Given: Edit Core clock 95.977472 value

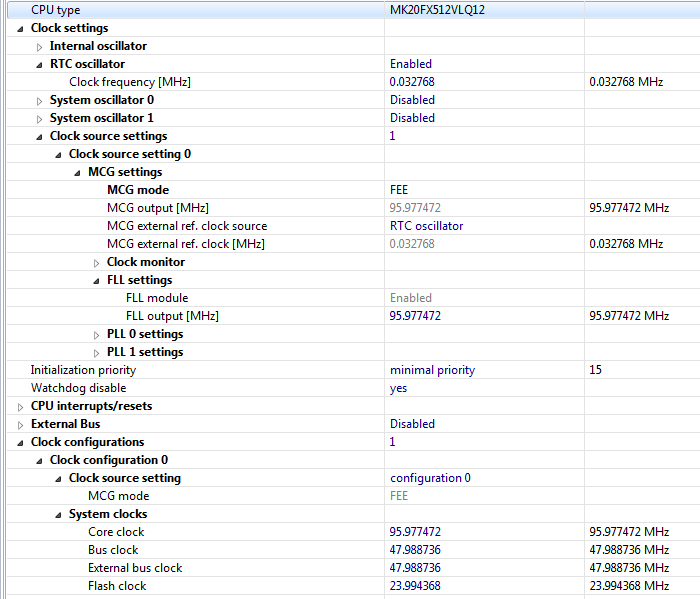Looking at the screenshot, I should (415, 532).
